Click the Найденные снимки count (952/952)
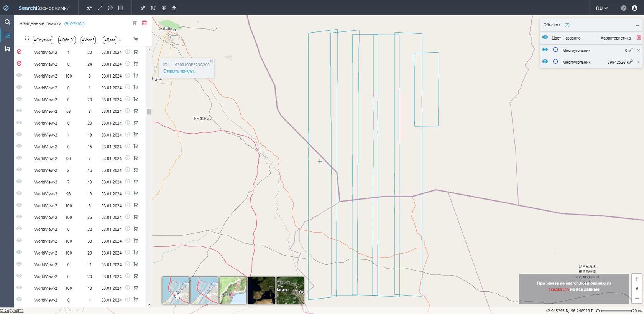644x314 pixels. coord(74,23)
